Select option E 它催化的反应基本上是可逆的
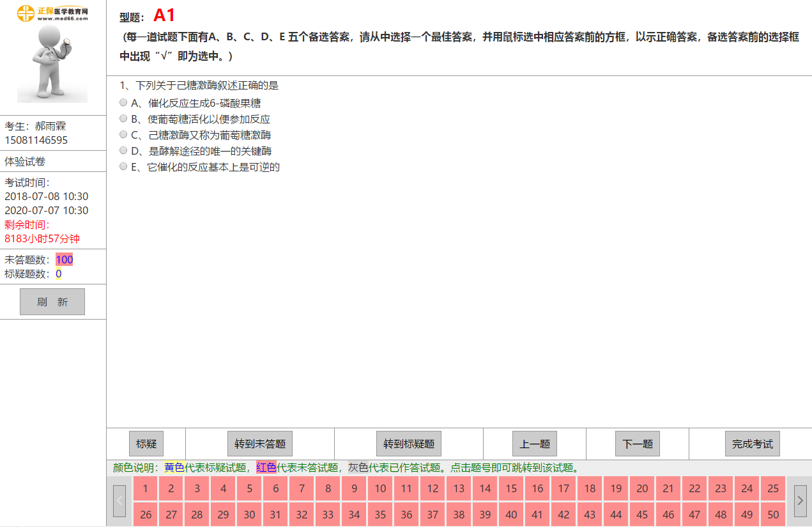The height and width of the screenshot is (528, 812). 123,167
